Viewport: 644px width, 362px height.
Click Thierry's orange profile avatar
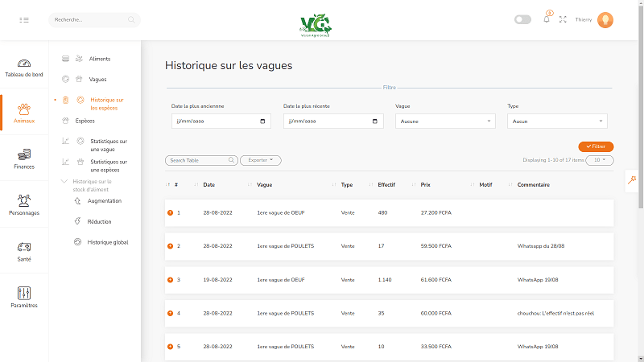pos(605,19)
